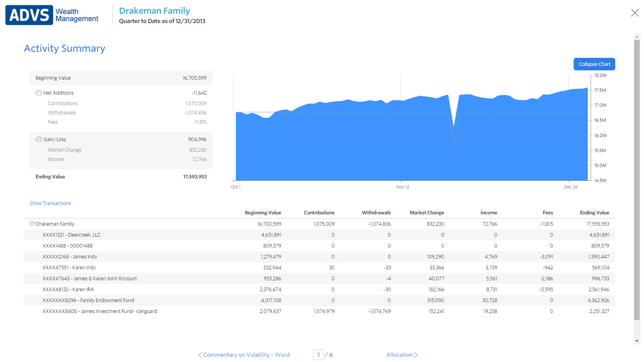This screenshot has height=362, width=644.
Task: Select the James & Karen Joint Account row
Action: coord(319,279)
